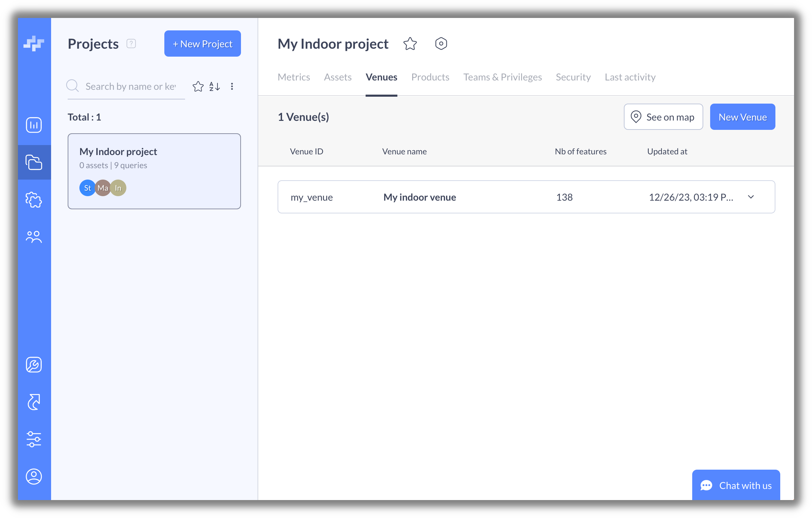
Task: Open the three-dot project list options menu
Action: pos(232,86)
